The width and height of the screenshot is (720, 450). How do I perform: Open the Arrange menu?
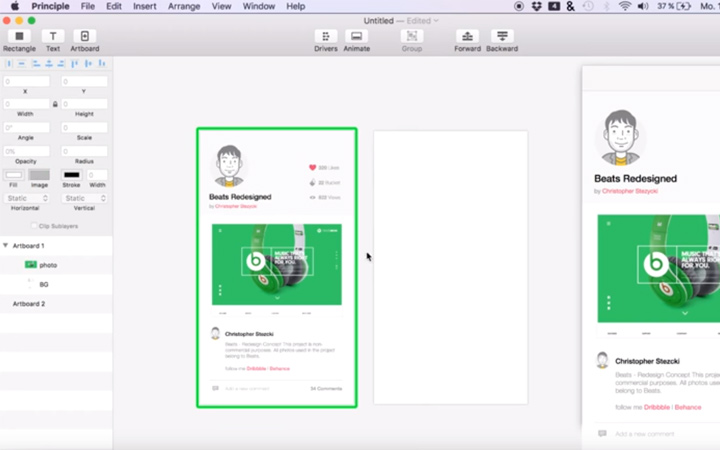tap(183, 6)
